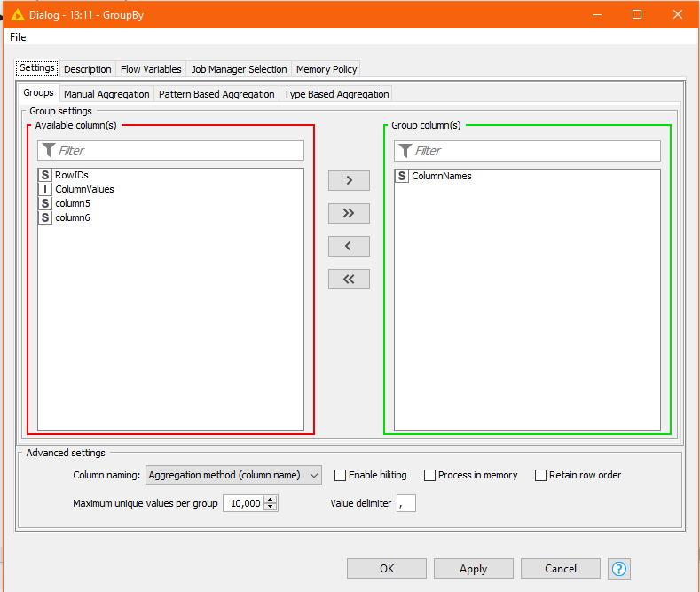This screenshot has height=592, width=700.
Task: Click the string type icon beside RowIDs
Action: click(x=44, y=175)
